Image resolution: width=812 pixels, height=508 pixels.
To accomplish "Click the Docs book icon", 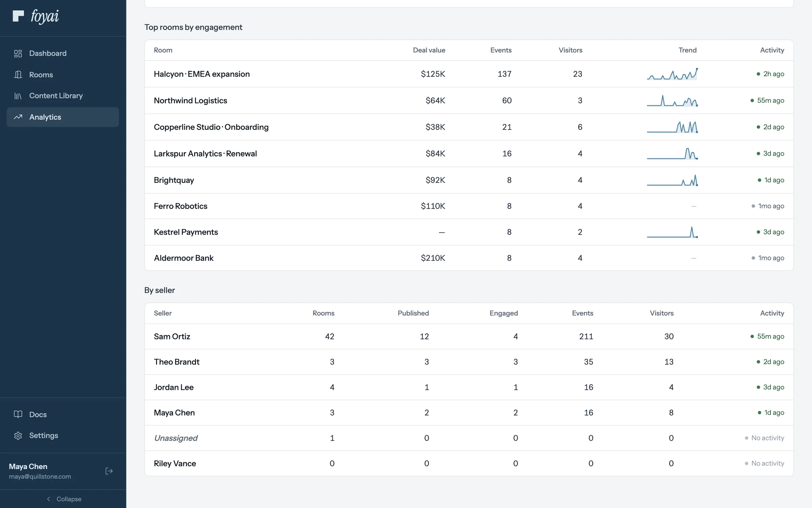I will [18, 414].
